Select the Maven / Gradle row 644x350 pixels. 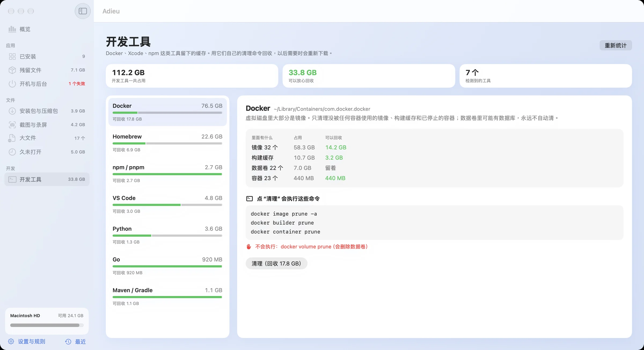click(x=167, y=297)
